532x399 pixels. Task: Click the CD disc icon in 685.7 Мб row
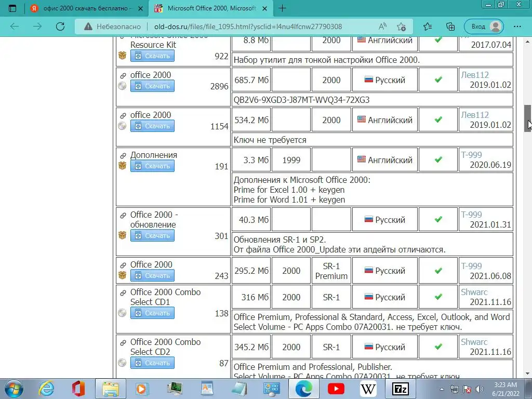122,86
